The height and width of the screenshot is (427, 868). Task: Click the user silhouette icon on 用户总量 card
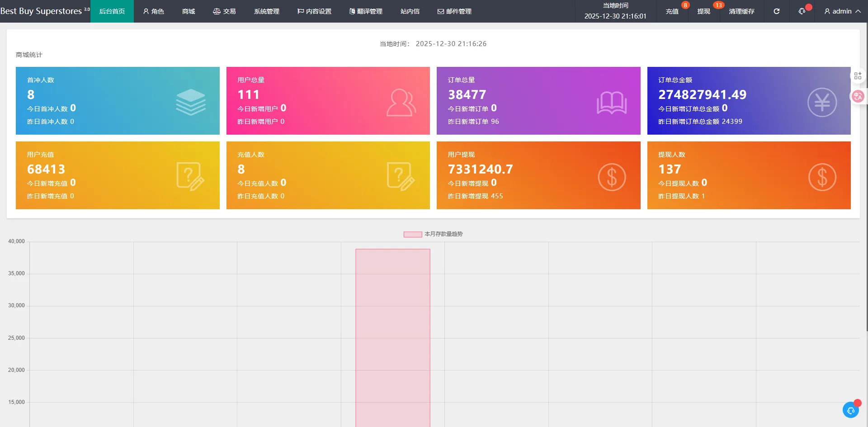(401, 103)
